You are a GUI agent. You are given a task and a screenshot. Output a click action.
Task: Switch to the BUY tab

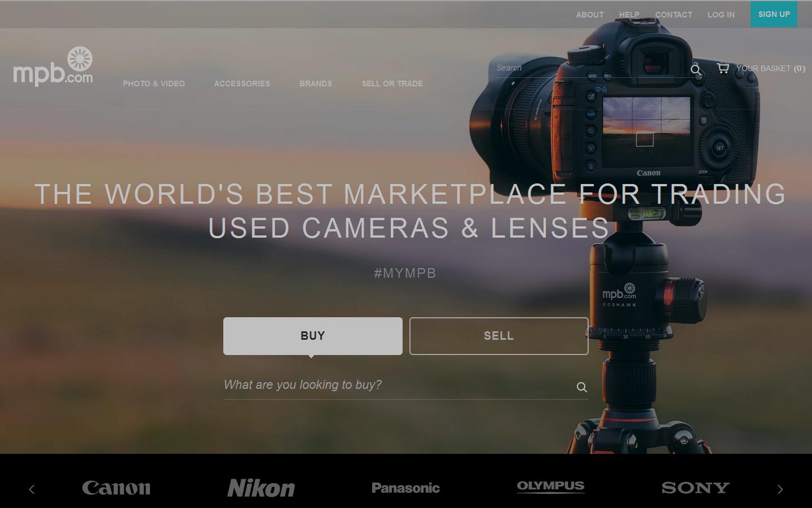313,336
